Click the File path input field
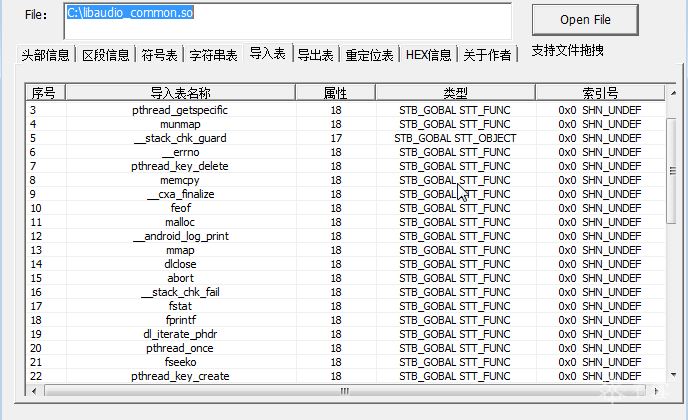 click(287, 21)
